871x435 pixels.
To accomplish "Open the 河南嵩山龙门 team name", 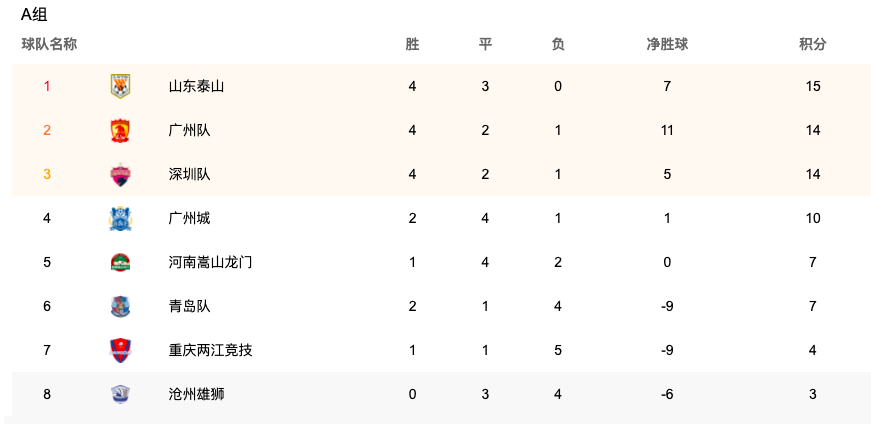I will [x=211, y=262].
